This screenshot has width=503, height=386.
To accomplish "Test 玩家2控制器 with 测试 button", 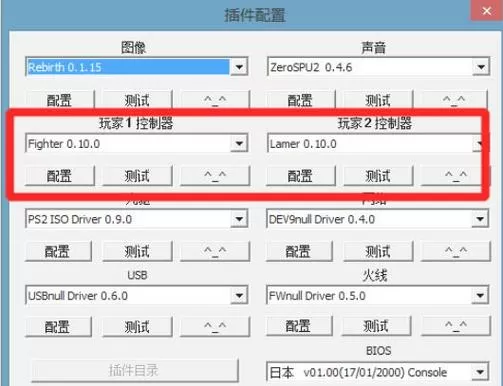I will click(x=378, y=175).
